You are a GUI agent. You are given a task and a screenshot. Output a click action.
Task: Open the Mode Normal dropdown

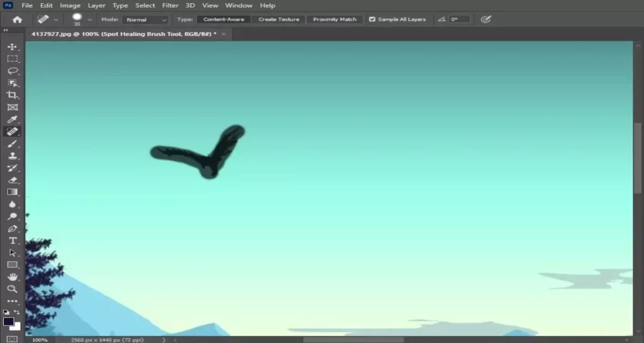(145, 19)
